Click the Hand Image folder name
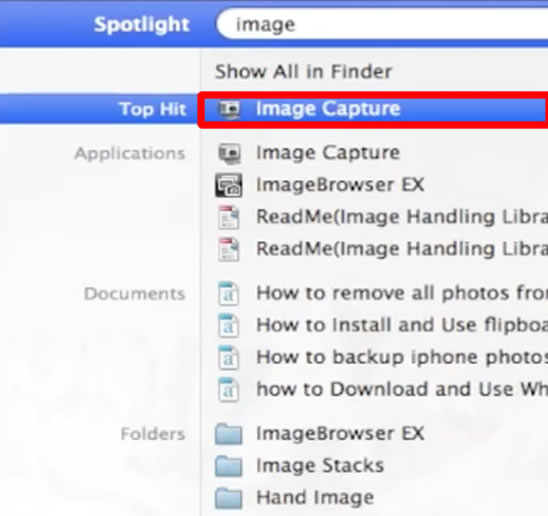 (315, 498)
